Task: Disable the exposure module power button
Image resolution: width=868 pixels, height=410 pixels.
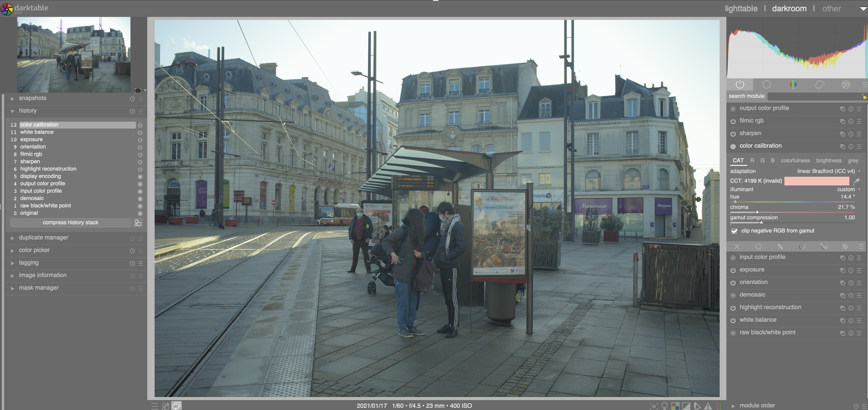Action: click(x=733, y=270)
